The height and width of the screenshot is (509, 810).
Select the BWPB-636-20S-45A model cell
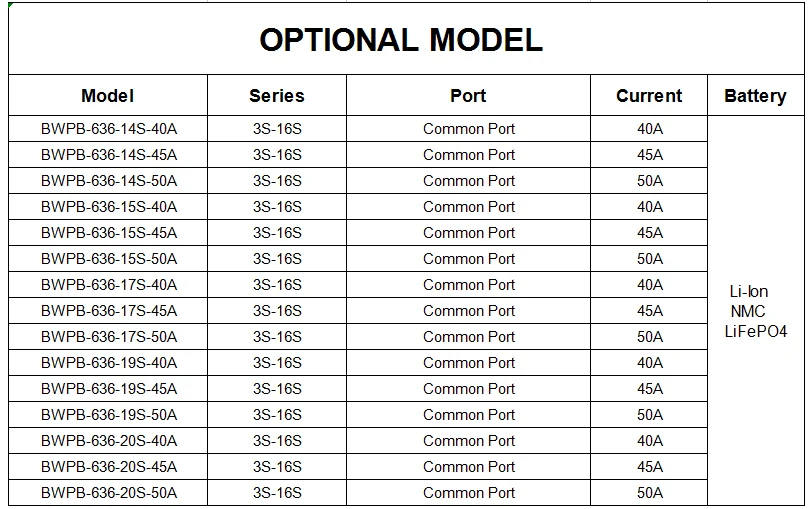pyautogui.click(x=109, y=467)
